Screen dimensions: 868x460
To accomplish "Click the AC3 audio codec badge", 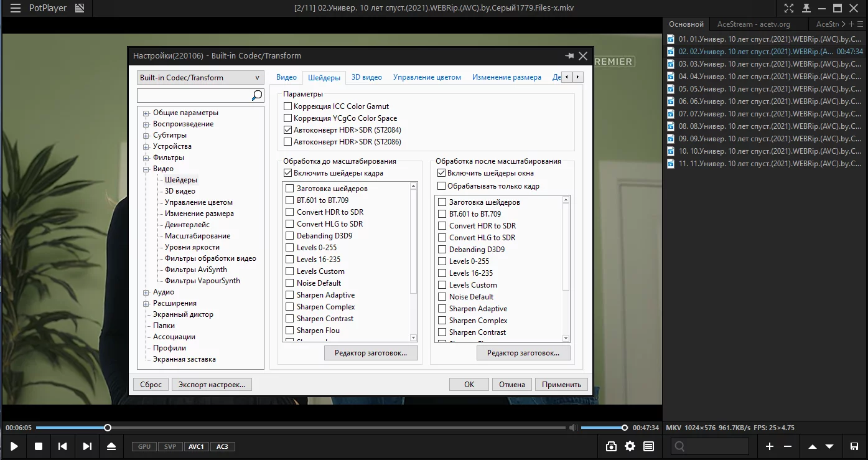I will click(223, 447).
